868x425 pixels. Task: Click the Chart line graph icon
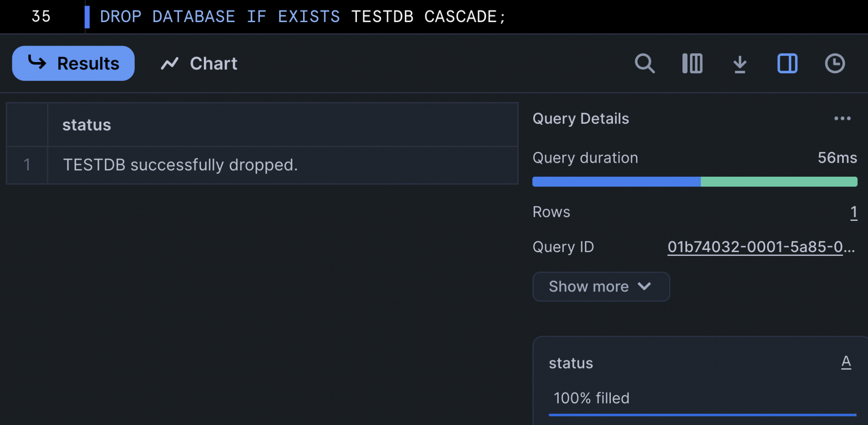pos(170,64)
